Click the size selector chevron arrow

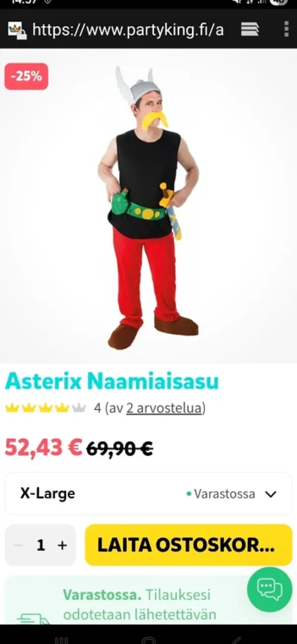270,494
